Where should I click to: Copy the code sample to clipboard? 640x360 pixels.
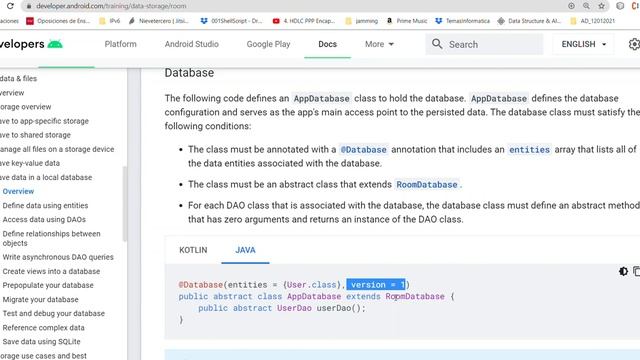click(636, 271)
